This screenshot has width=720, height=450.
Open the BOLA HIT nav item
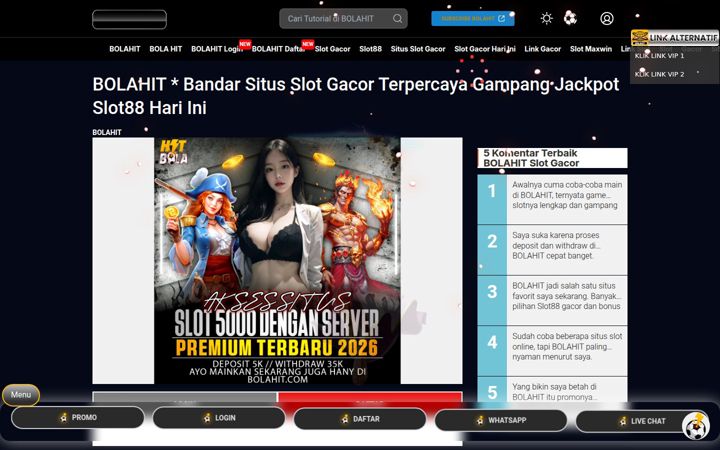pos(165,49)
